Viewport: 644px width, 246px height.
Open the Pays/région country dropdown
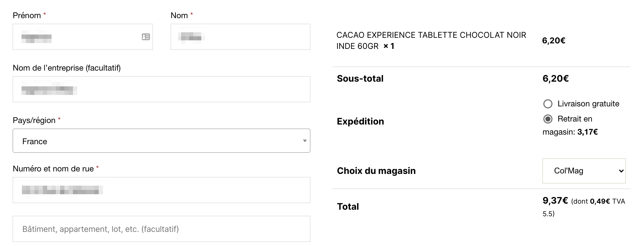pos(161,141)
